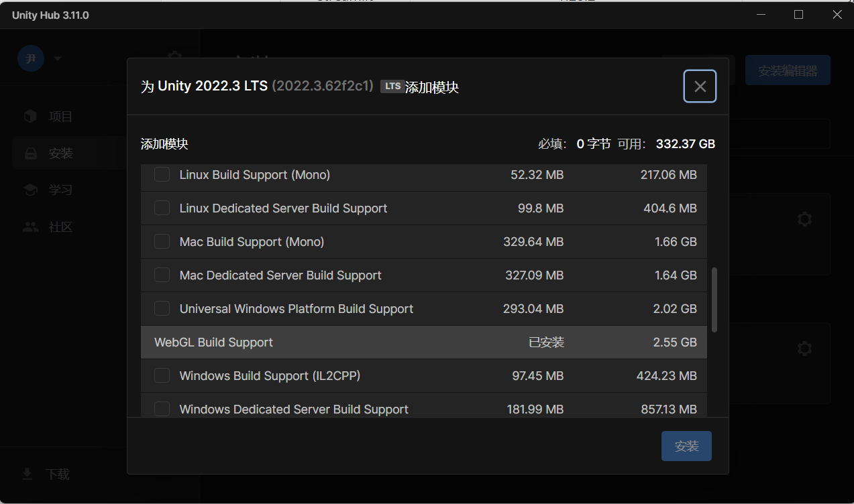Open the 项目 projects sidebar icon

30,117
